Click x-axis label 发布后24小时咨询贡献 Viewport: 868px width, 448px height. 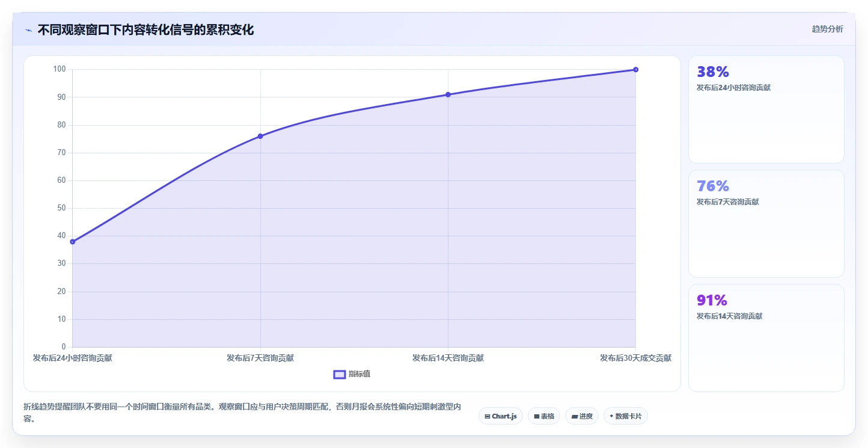click(x=73, y=358)
